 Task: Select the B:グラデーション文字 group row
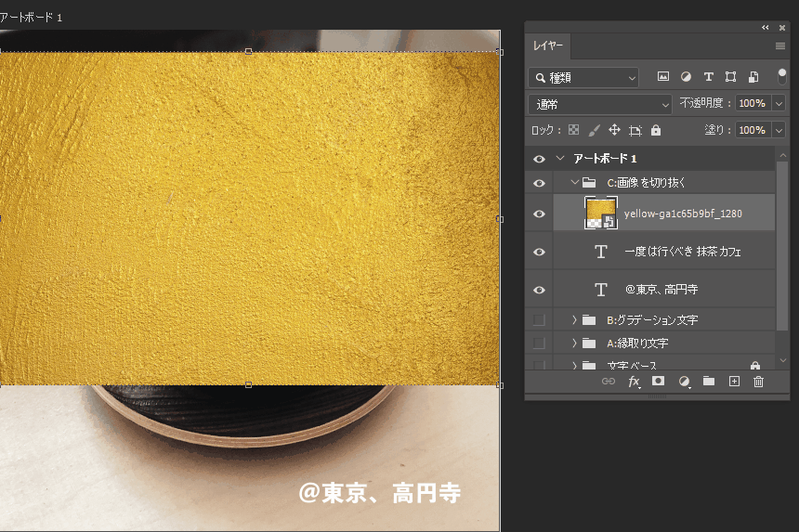(664, 319)
